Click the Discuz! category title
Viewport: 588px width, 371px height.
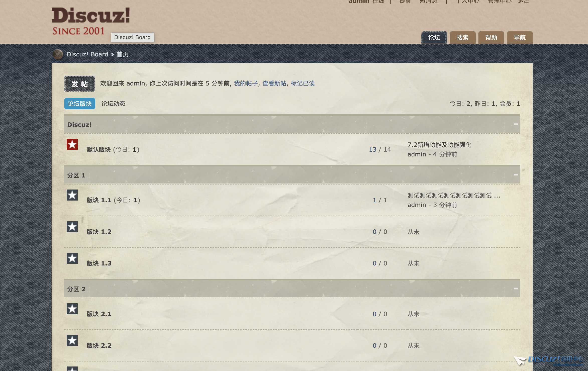(79, 125)
